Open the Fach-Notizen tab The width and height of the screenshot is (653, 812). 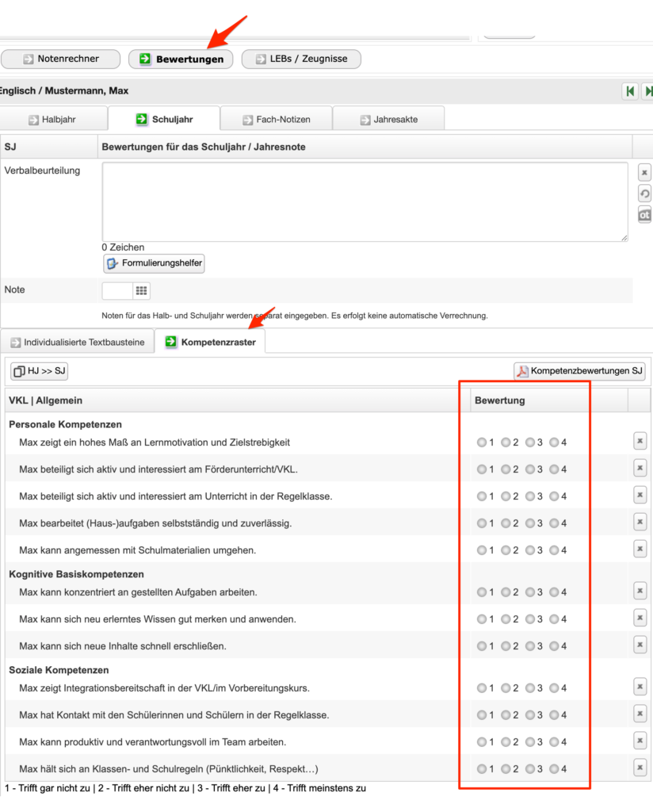click(276, 120)
